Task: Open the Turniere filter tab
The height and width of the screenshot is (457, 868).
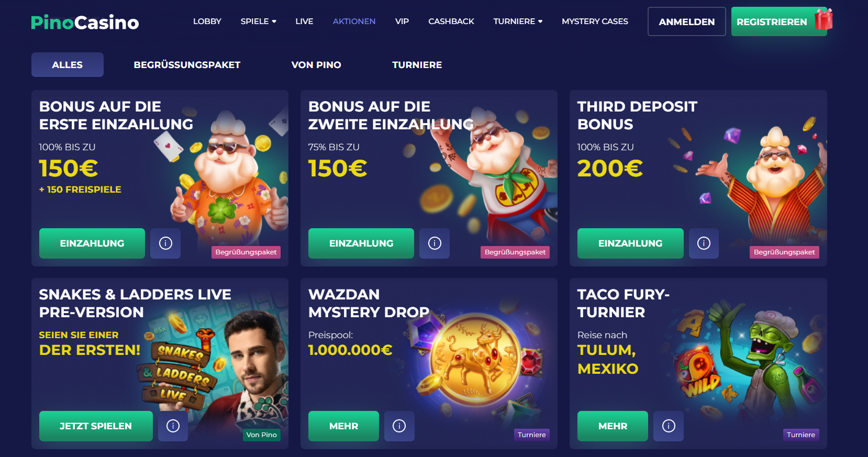Action: click(417, 65)
